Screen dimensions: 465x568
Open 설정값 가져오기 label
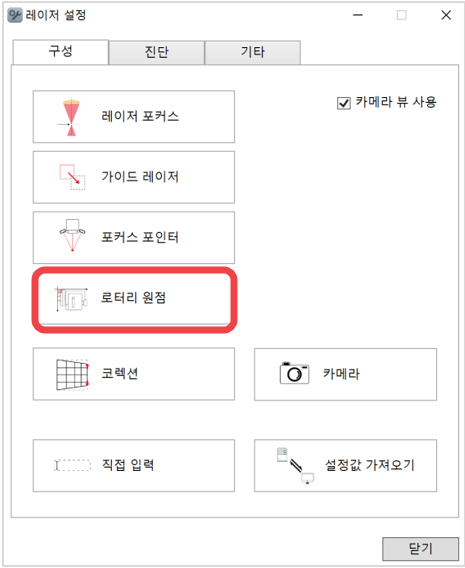point(369,465)
